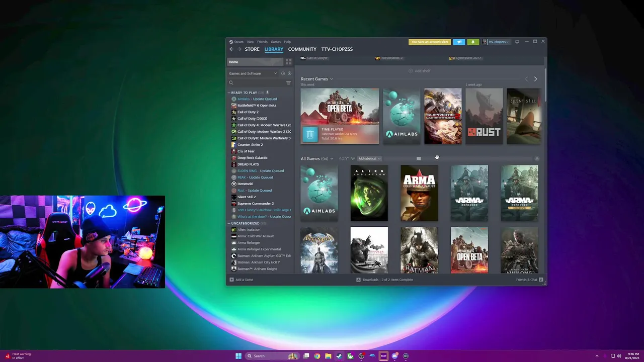Go back with the Steam back arrow

pyautogui.click(x=231, y=49)
